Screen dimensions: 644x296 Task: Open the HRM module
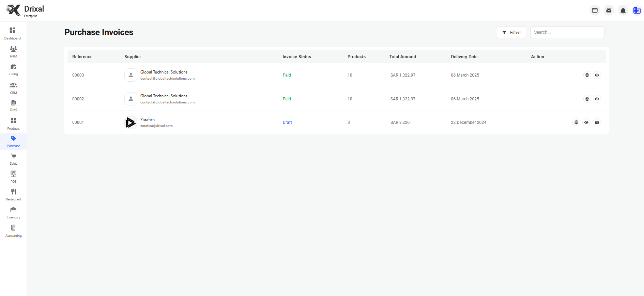13,52
